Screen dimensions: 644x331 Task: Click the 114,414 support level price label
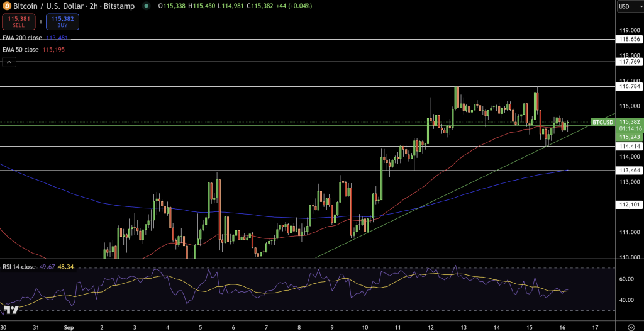pyautogui.click(x=629, y=146)
